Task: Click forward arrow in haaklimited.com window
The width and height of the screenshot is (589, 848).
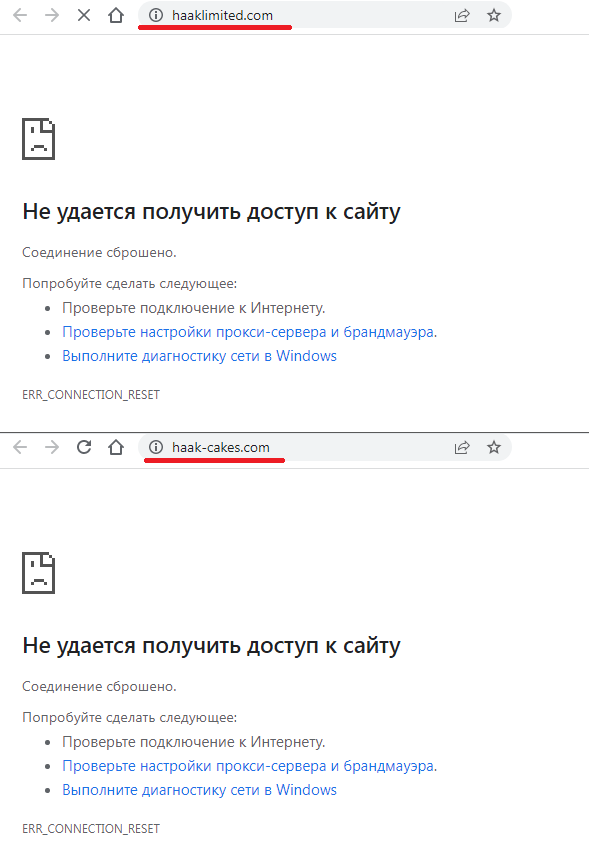Action: [x=52, y=15]
